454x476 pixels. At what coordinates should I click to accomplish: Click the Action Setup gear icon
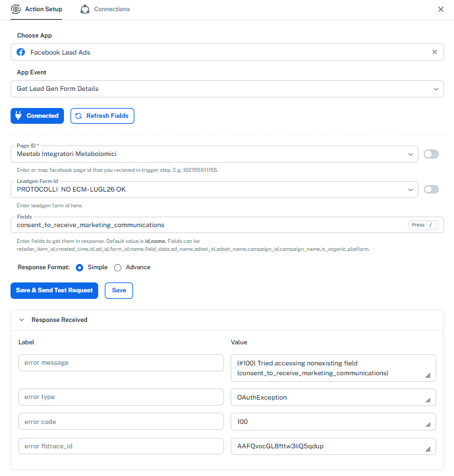[x=16, y=9]
